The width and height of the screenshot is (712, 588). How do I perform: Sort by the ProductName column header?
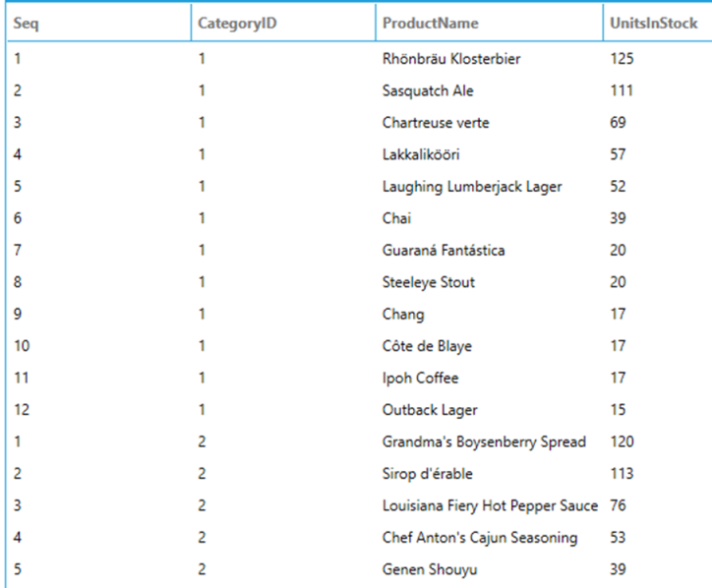[x=489, y=23]
